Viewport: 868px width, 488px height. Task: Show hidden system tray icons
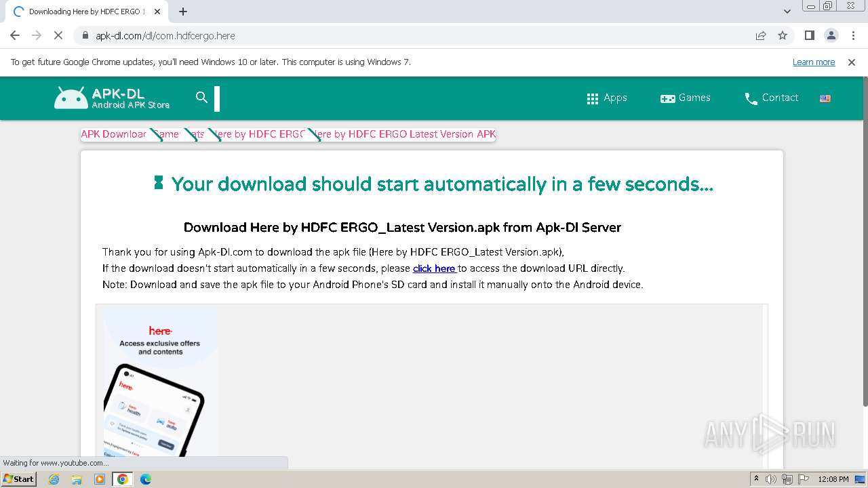click(756, 479)
